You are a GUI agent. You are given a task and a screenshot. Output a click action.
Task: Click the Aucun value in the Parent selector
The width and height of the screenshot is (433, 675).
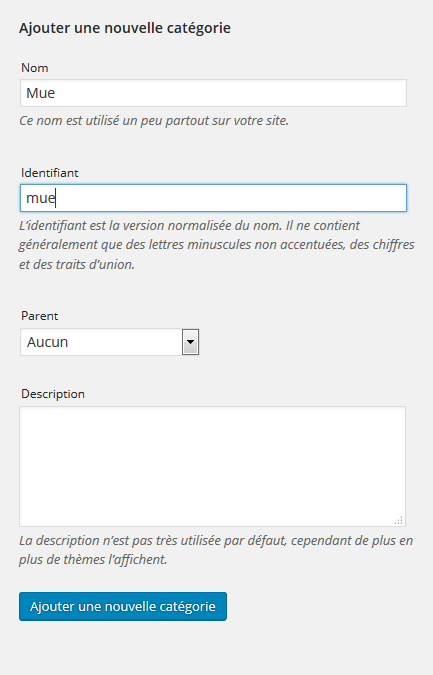click(47, 342)
